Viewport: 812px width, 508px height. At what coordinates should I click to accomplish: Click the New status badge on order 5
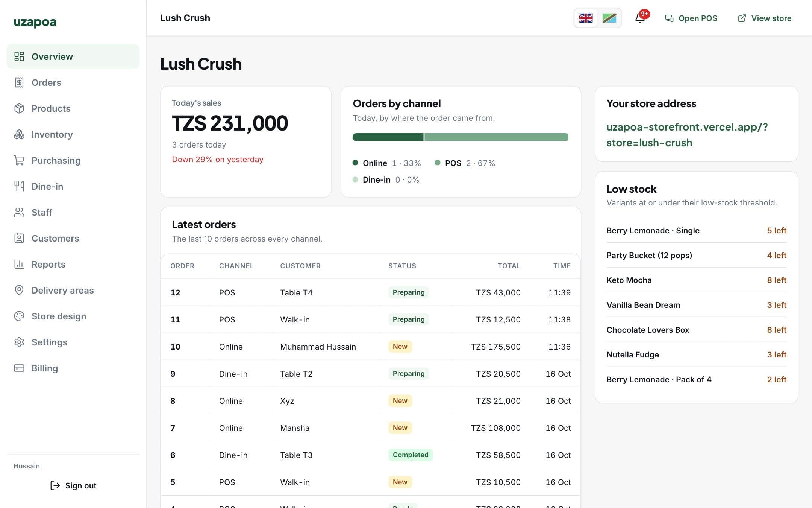pos(400,482)
